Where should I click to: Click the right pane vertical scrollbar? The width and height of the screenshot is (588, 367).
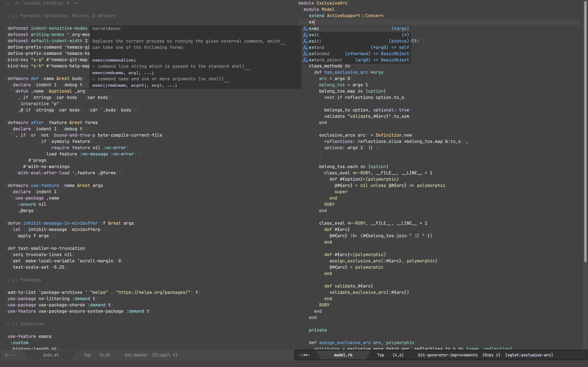tap(585, 131)
